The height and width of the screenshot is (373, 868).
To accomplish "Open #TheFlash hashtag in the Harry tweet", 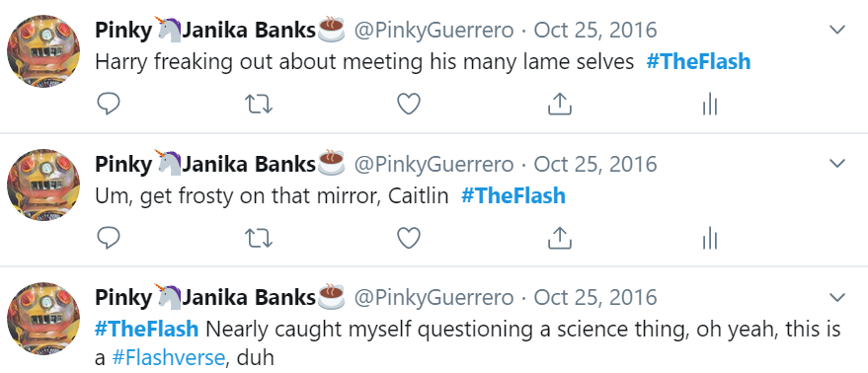I will 698,61.
